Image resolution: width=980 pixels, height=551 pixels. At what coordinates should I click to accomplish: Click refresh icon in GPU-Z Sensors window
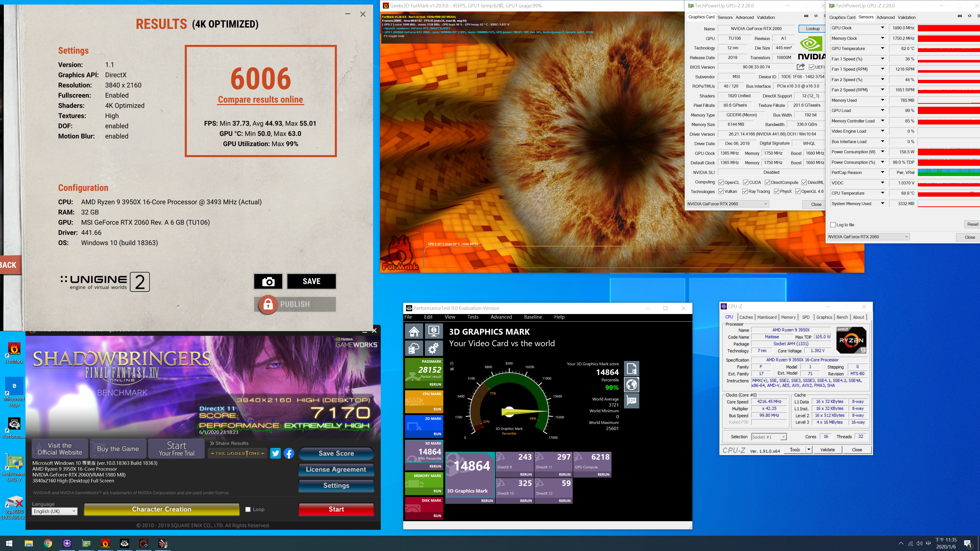(x=969, y=16)
